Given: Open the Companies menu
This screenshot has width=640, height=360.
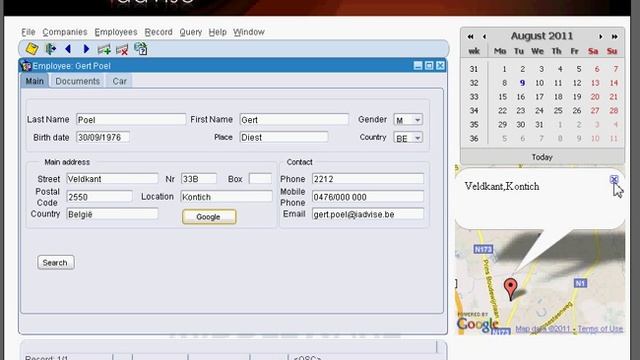Looking at the screenshot, I should click(x=64, y=32).
